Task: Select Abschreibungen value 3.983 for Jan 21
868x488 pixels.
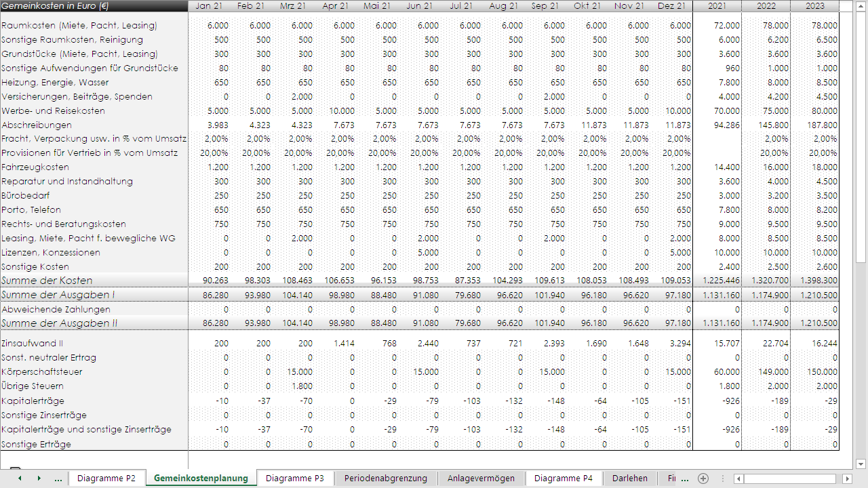Action: point(217,125)
